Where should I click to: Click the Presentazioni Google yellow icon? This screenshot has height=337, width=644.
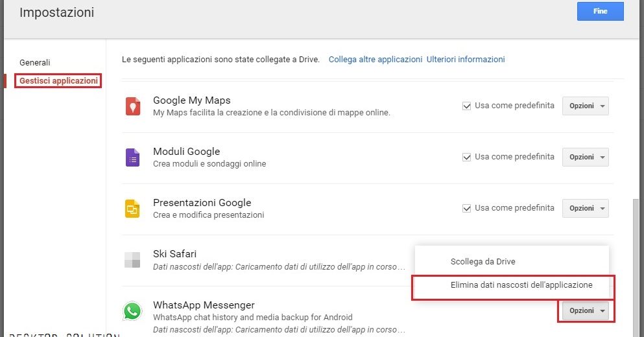pyautogui.click(x=132, y=209)
